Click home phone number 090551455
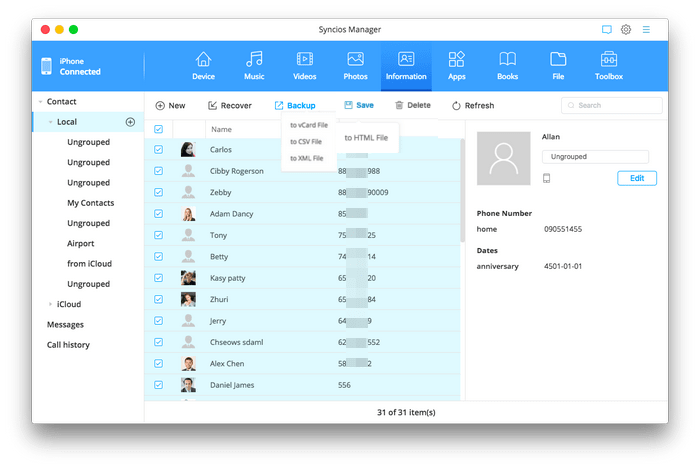This screenshot has height=469, width=700. coord(563,229)
